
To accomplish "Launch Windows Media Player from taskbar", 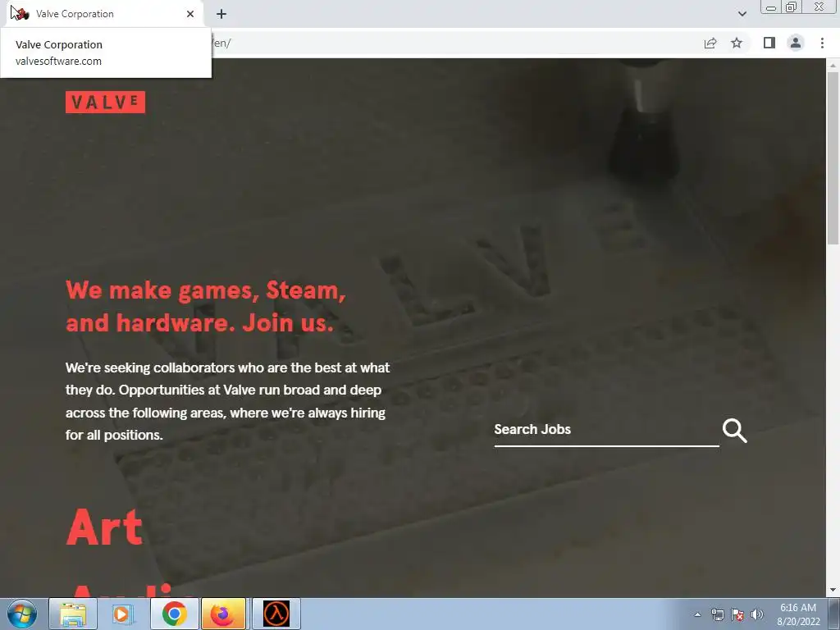I will (x=123, y=614).
